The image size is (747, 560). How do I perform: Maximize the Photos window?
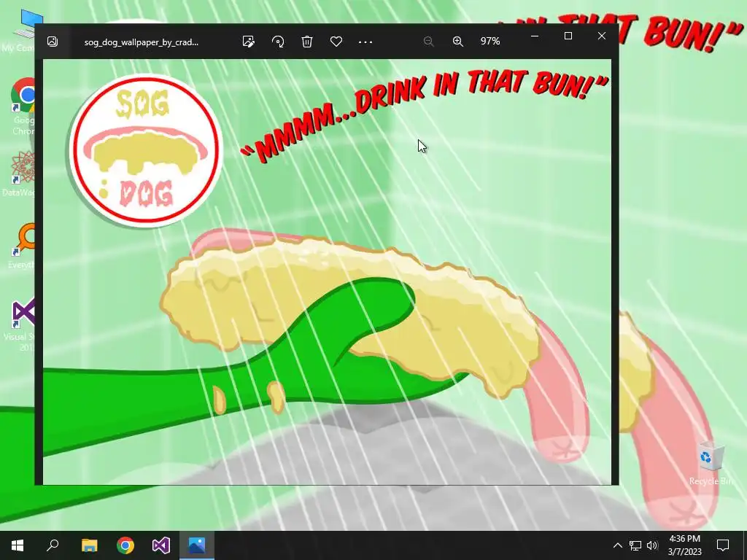tap(568, 36)
